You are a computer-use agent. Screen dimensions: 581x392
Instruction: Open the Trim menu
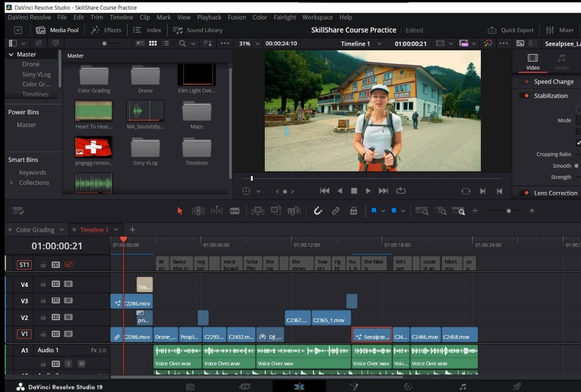pyautogui.click(x=97, y=17)
